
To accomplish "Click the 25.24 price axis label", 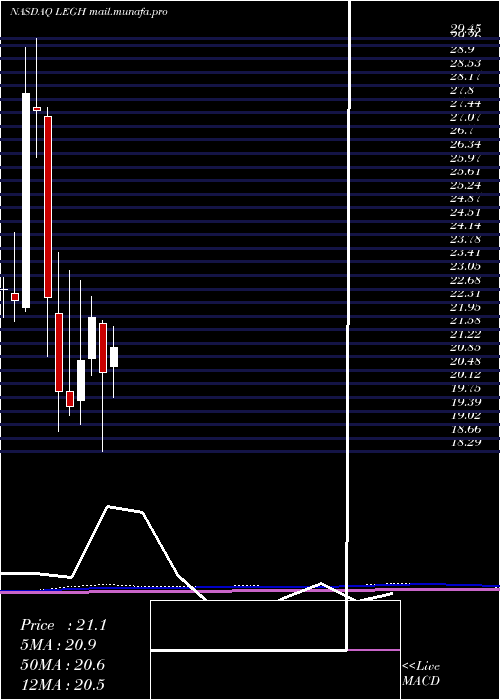I will tap(465, 185).
